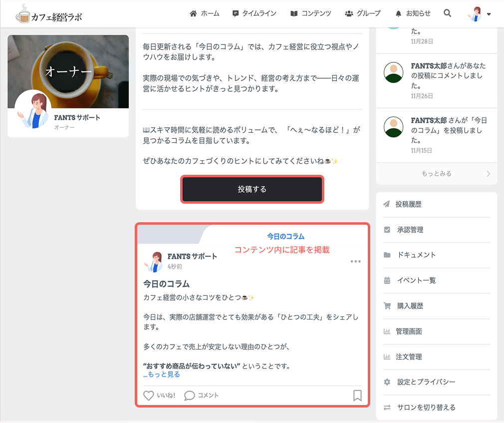Click FANTS太郎 avatar on 11月26日 notification
The width and height of the screenshot is (504, 423).
coord(393,72)
